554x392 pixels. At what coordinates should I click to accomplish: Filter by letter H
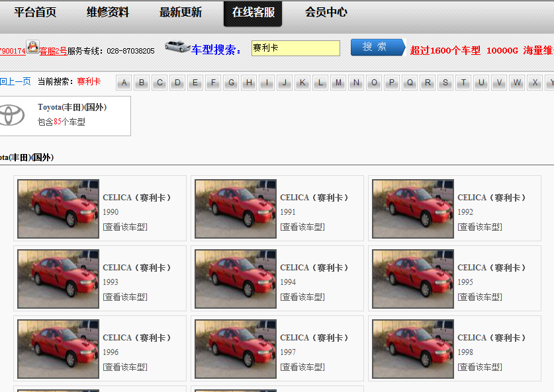[x=249, y=83]
